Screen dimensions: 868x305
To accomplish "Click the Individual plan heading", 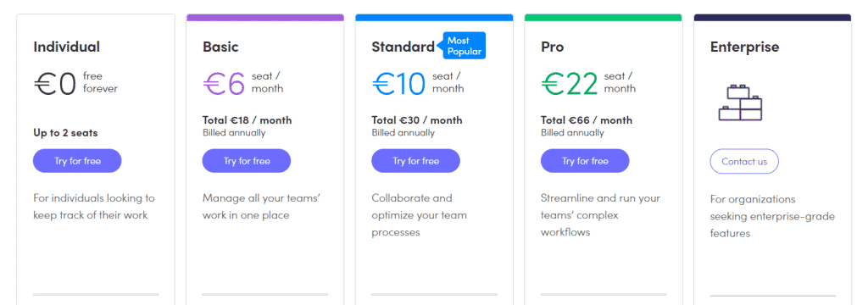I will 66,47.
